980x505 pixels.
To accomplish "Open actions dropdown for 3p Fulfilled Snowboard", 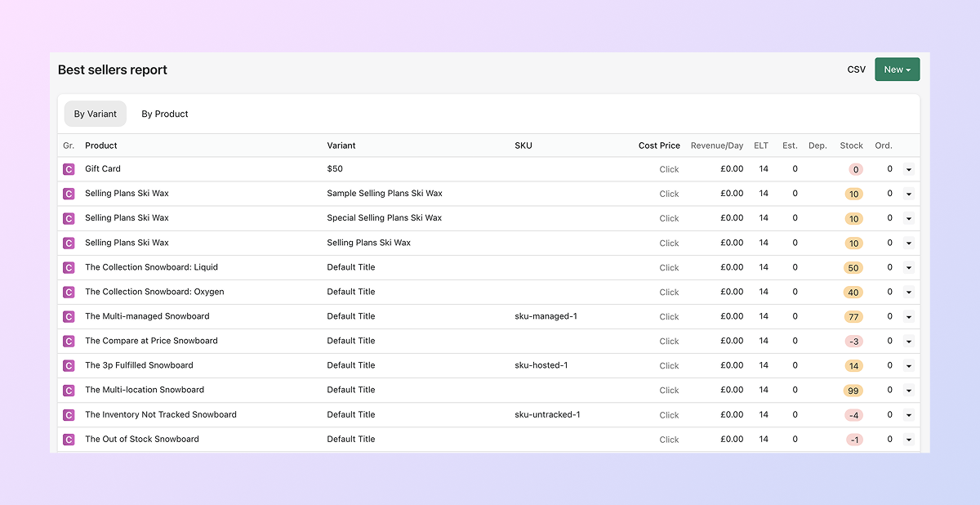I will tap(908, 365).
